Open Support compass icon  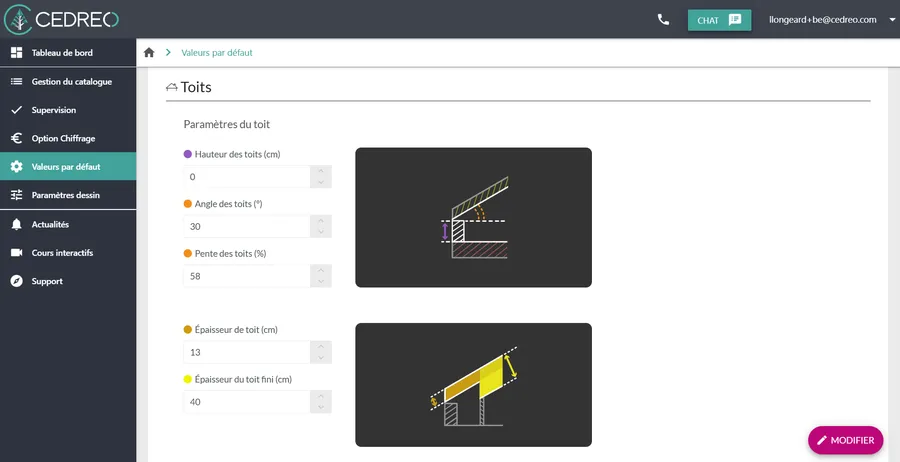[16, 281]
